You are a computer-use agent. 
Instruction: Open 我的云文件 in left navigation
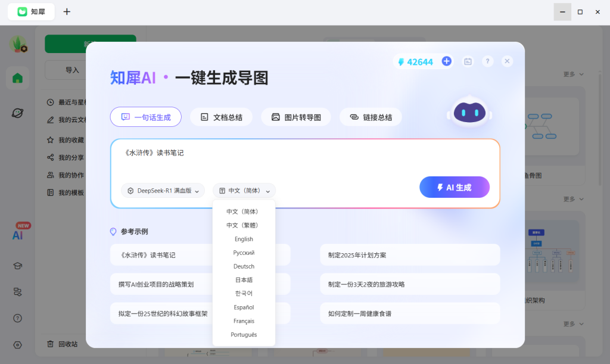tap(66, 120)
